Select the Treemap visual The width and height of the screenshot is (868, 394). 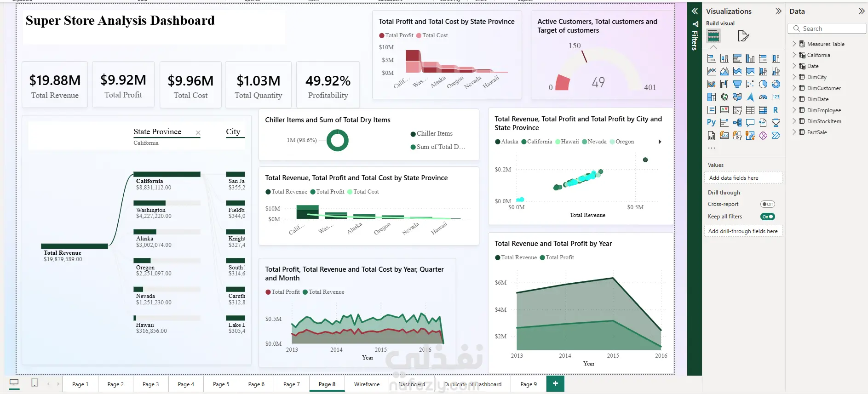[x=711, y=97]
